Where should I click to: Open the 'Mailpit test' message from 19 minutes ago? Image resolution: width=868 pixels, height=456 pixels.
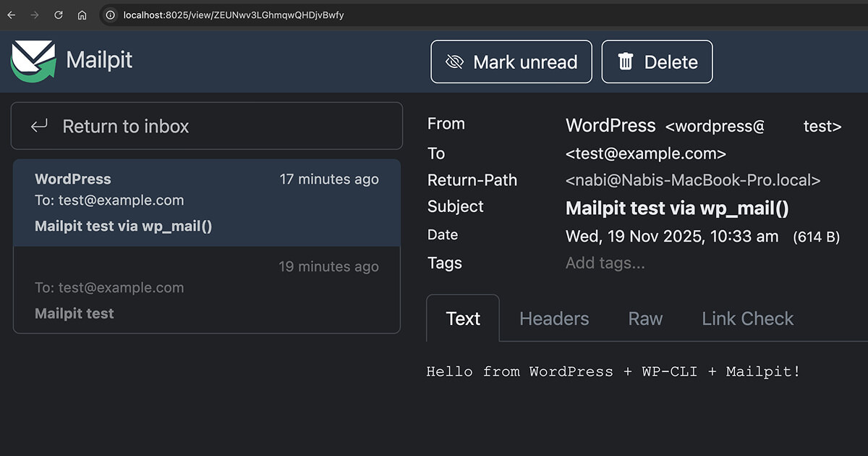click(x=207, y=290)
